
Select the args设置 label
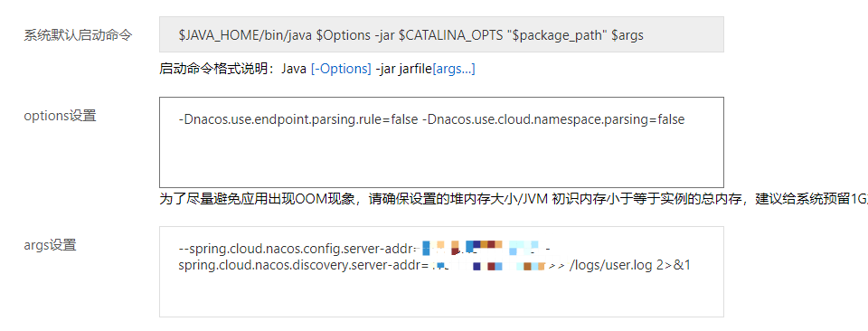(x=50, y=245)
